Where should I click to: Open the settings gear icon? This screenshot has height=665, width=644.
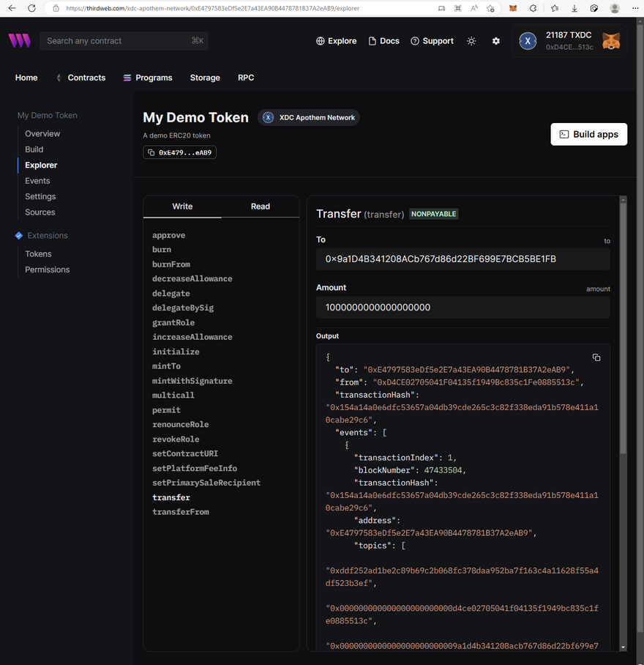coord(496,41)
